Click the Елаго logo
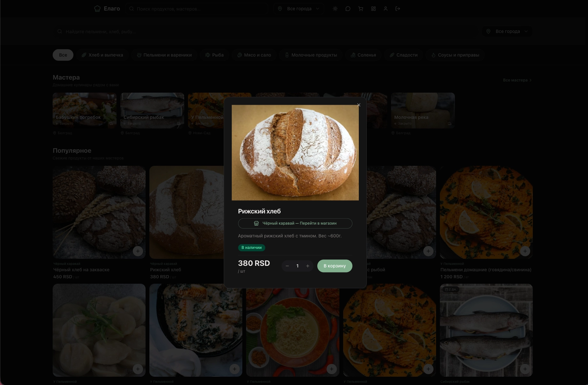This screenshot has height=385, width=588. click(107, 9)
